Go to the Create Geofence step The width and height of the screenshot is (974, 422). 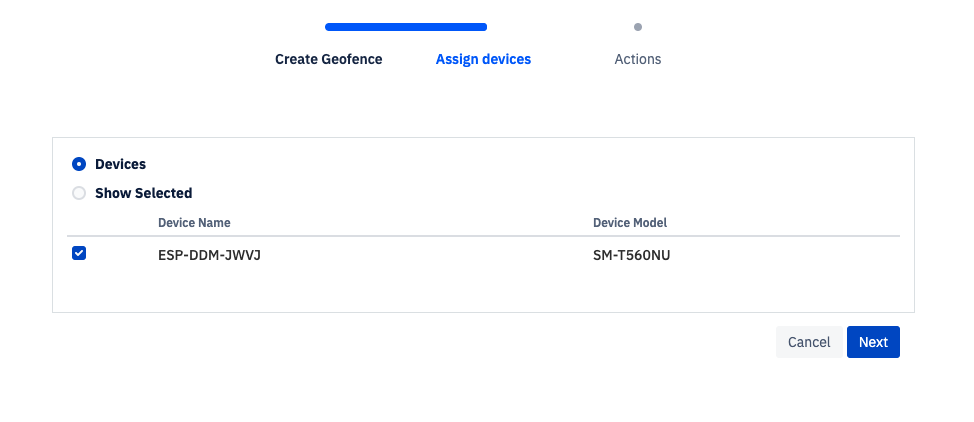[328, 59]
